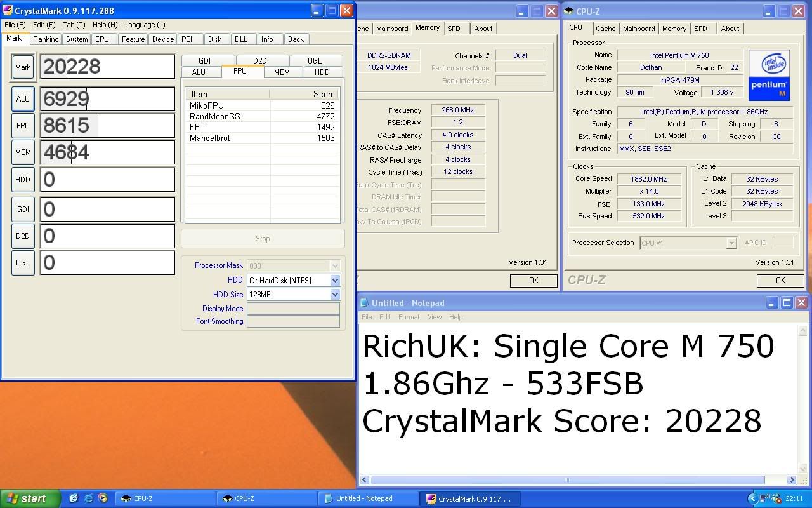812x508 pixels.
Task: Run the D2D benchmark button on left
Action: 23,236
